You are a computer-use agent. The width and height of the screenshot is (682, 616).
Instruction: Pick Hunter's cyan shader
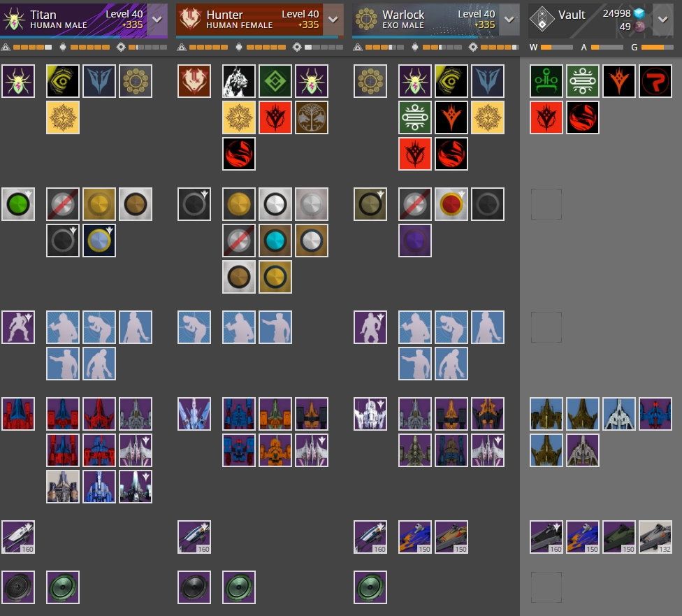pos(275,241)
